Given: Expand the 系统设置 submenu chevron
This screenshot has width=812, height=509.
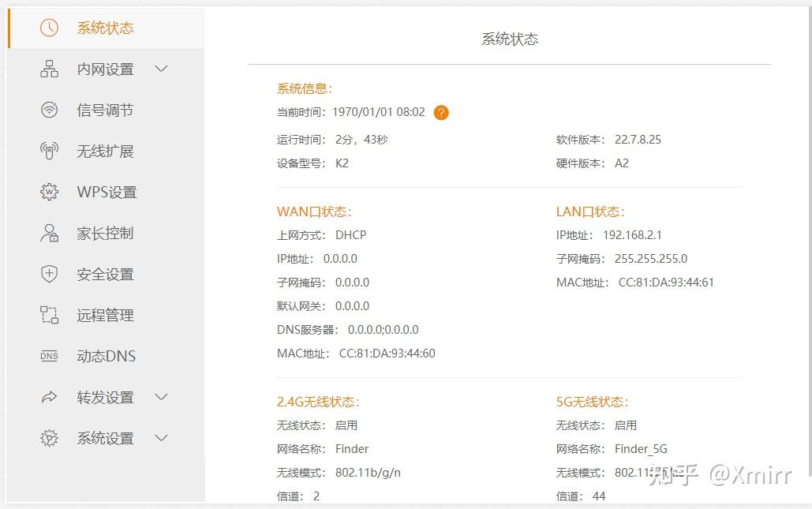Looking at the screenshot, I should point(161,438).
